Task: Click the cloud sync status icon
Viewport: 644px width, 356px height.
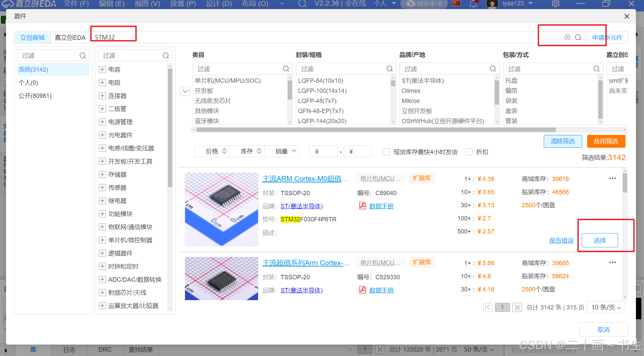Action: [x=411, y=4]
